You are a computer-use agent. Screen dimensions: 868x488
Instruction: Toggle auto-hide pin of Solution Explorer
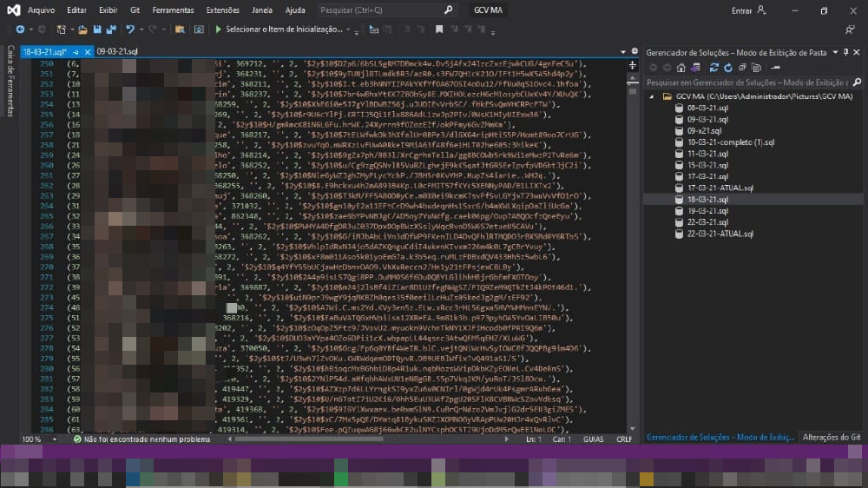click(x=845, y=52)
